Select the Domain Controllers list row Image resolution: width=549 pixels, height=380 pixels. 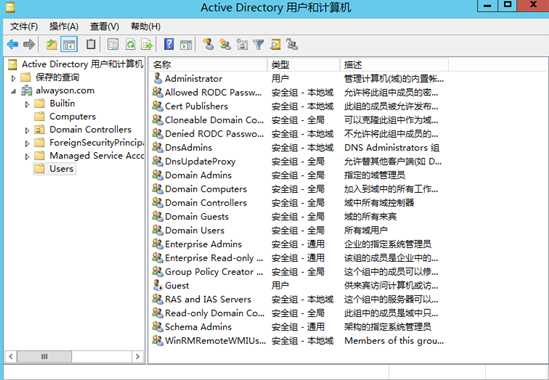(298, 203)
